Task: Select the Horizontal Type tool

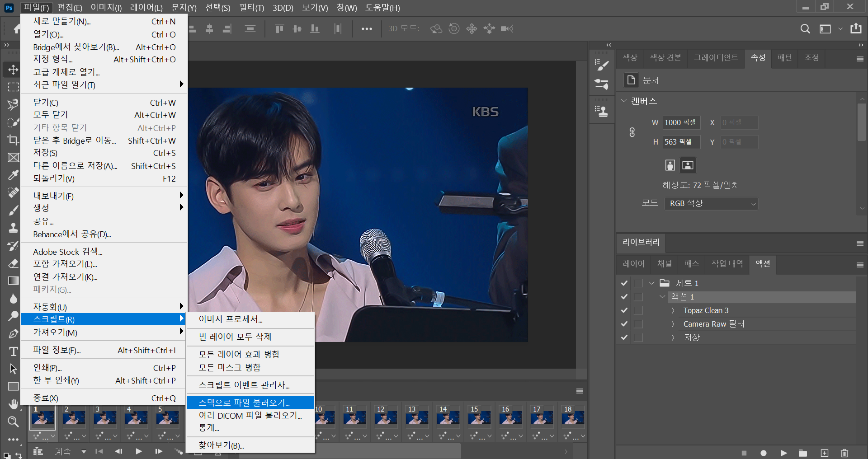Action: click(13, 351)
